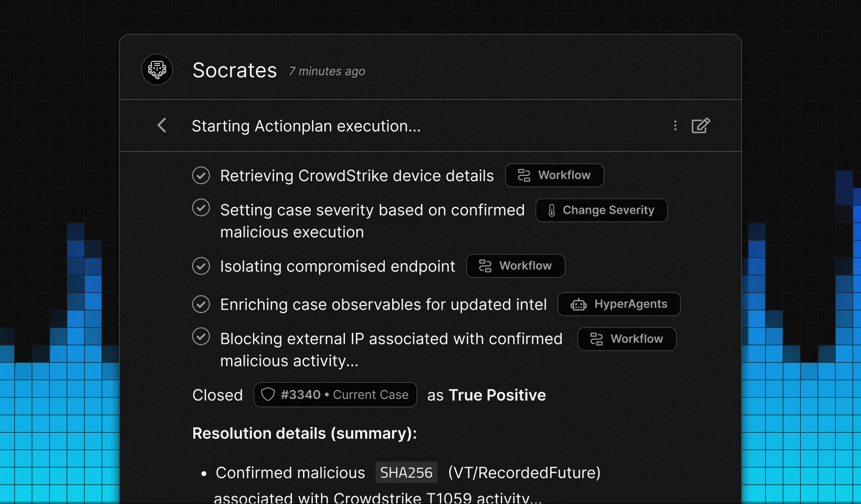The image size is (861, 504).
Task: Open Workflow tag beside Isolating compromised endpoint
Action: click(516, 266)
